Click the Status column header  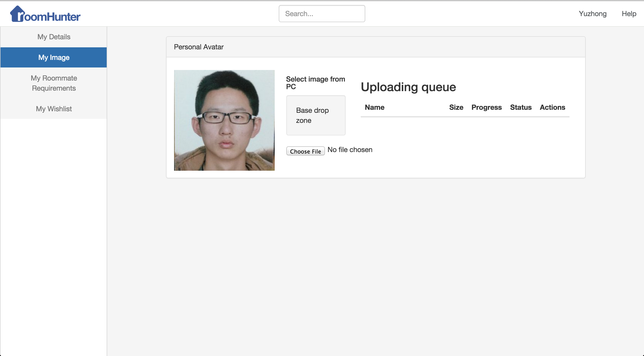pyautogui.click(x=520, y=108)
